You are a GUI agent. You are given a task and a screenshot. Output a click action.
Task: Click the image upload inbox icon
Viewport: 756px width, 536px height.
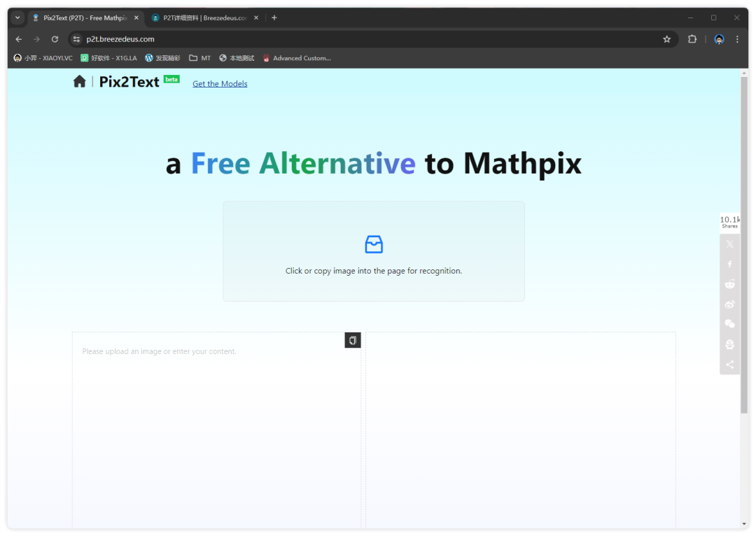[x=374, y=244]
